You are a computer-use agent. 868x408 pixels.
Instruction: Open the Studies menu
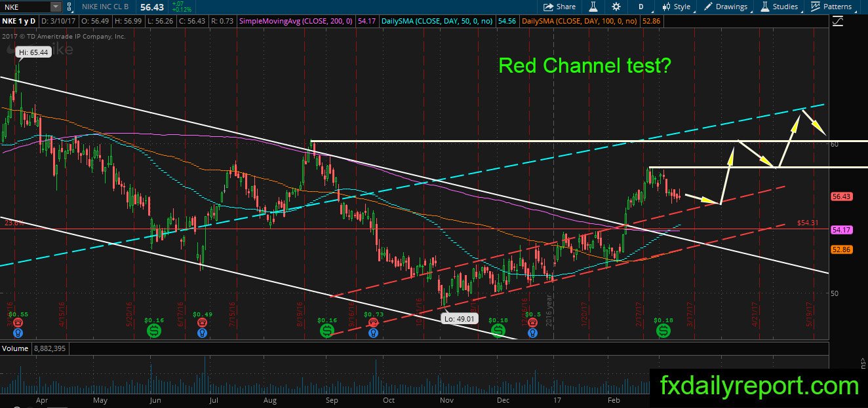[x=779, y=7]
